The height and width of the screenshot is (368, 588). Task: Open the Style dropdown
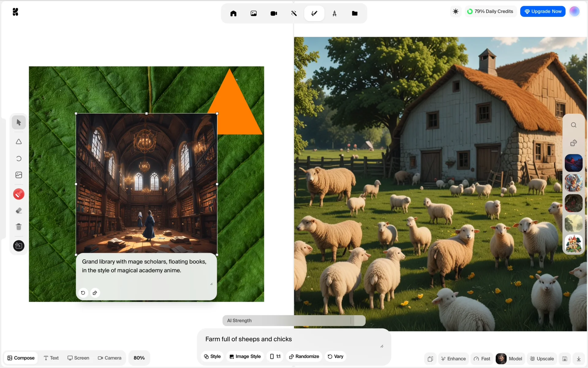pos(212,356)
